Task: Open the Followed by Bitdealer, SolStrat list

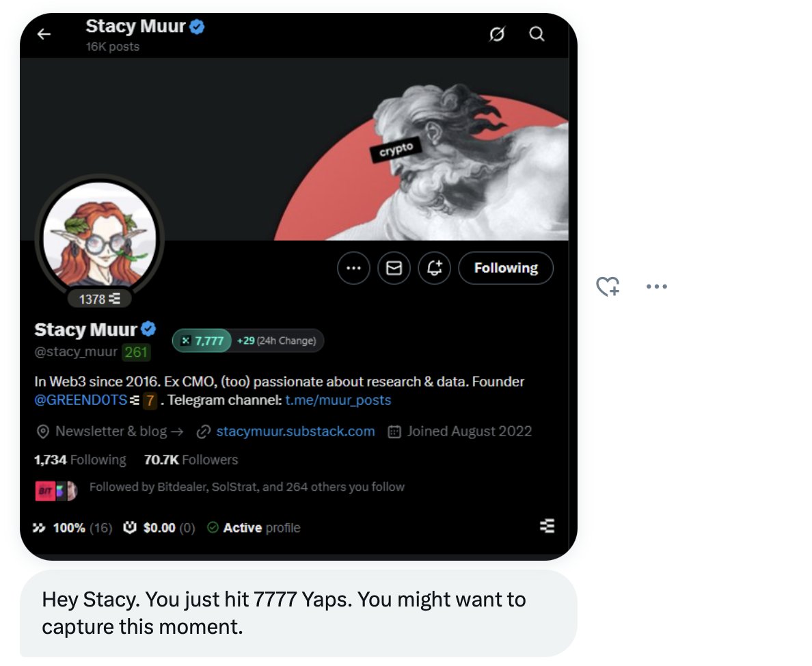Action: pyautogui.click(x=246, y=488)
